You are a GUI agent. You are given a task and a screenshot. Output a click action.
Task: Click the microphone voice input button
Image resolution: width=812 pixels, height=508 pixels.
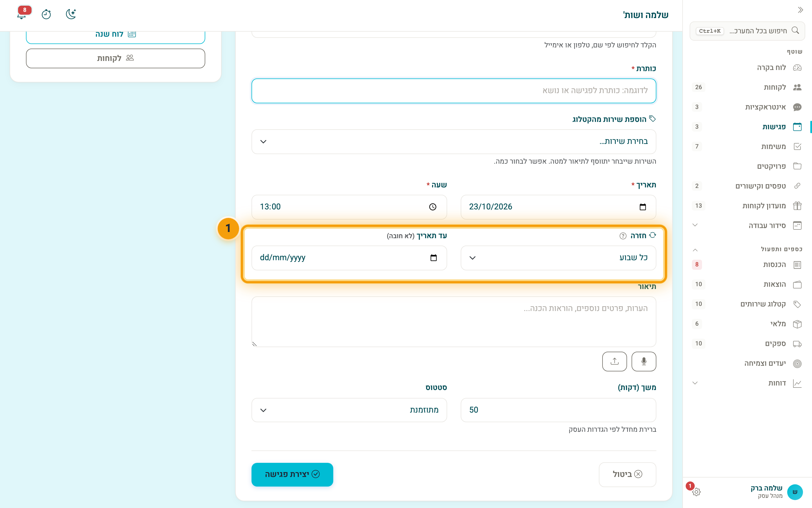(644, 362)
